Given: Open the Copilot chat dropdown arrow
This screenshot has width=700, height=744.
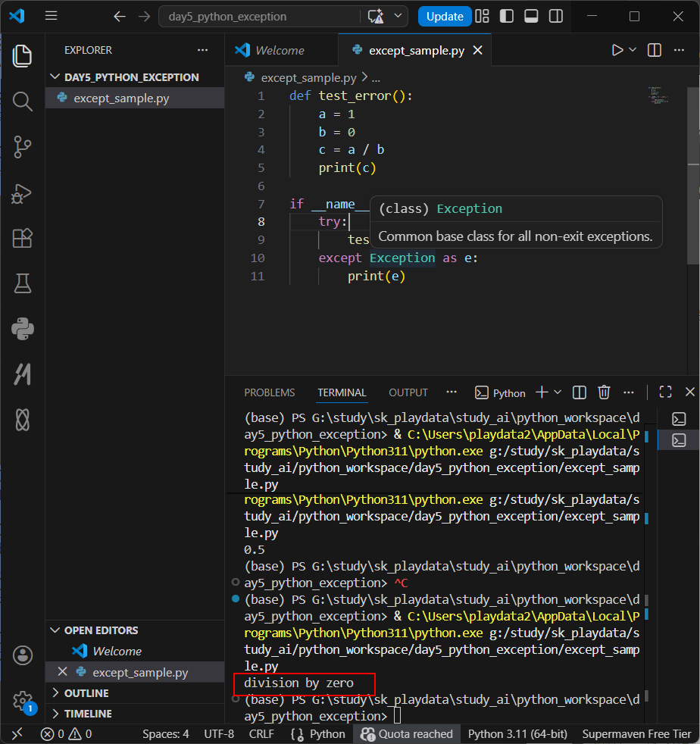Looking at the screenshot, I should coord(398,16).
